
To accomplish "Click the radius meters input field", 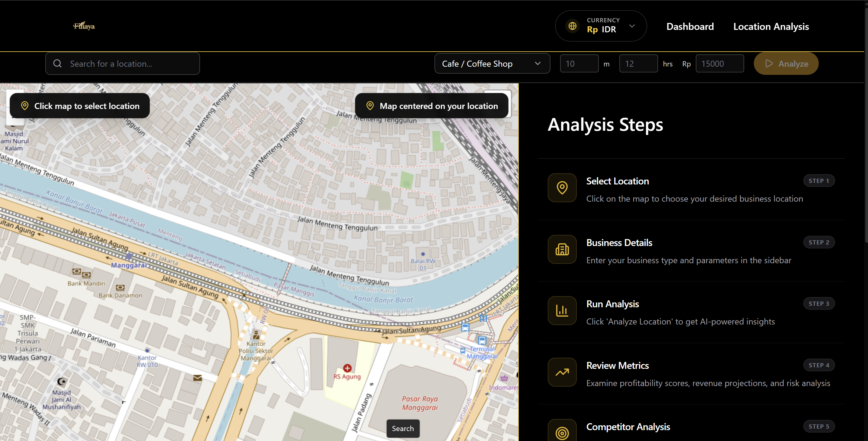I will coord(579,64).
